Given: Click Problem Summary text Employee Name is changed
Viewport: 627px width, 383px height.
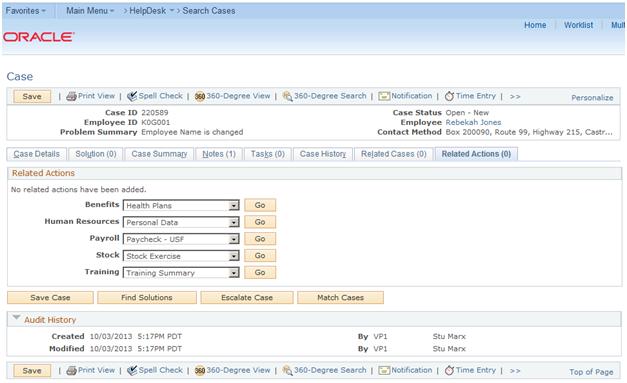Looking at the screenshot, I should [x=192, y=132].
